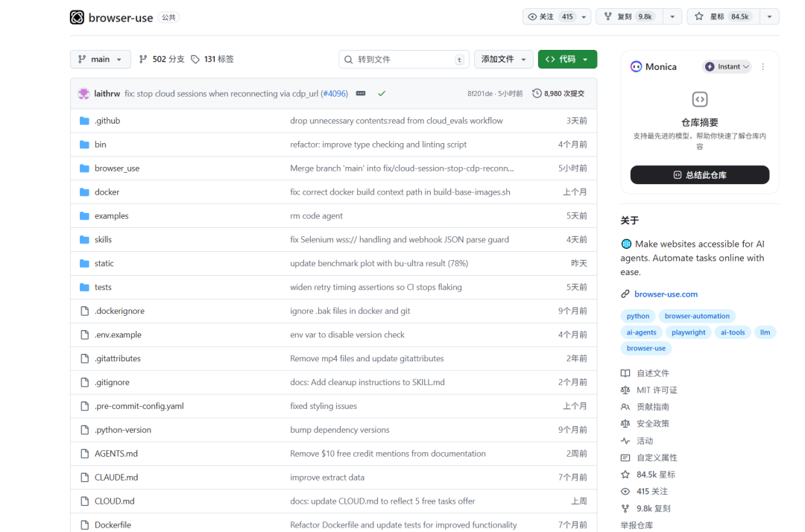Open commit 'rm code agent' message

(x=316, y=216)
